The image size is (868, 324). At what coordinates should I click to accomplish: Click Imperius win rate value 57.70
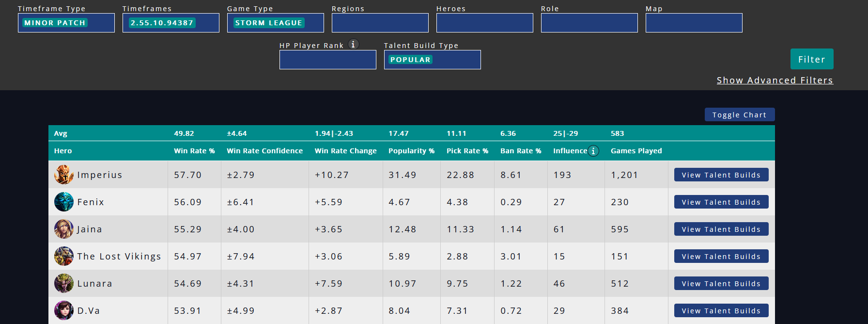(188, 175)
